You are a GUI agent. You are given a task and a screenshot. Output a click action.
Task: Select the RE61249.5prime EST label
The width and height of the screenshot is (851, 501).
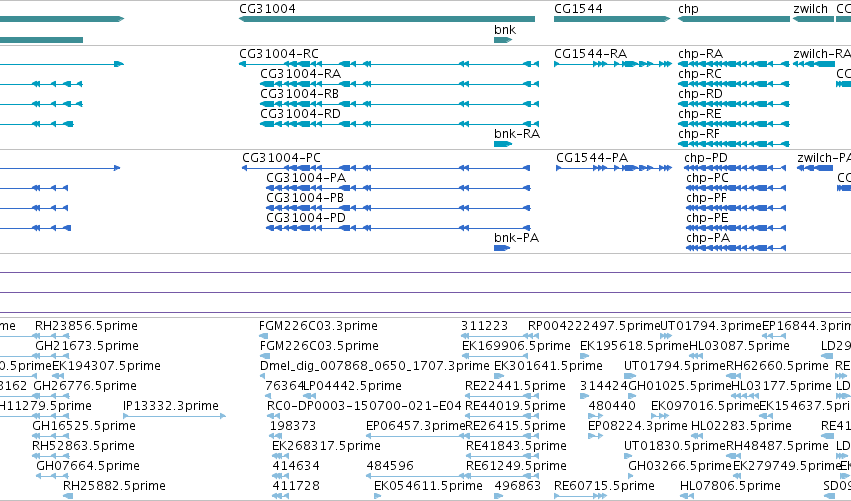tap(516, 467)
